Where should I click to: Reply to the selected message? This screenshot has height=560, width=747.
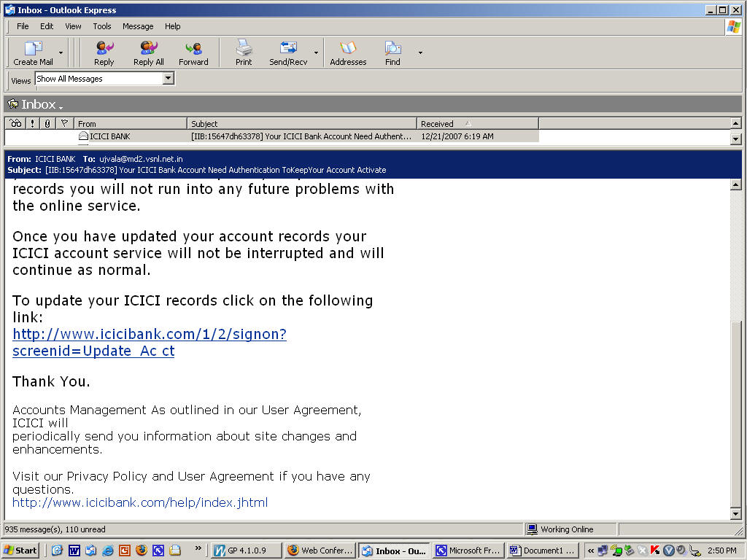click(x=104, y=52)
